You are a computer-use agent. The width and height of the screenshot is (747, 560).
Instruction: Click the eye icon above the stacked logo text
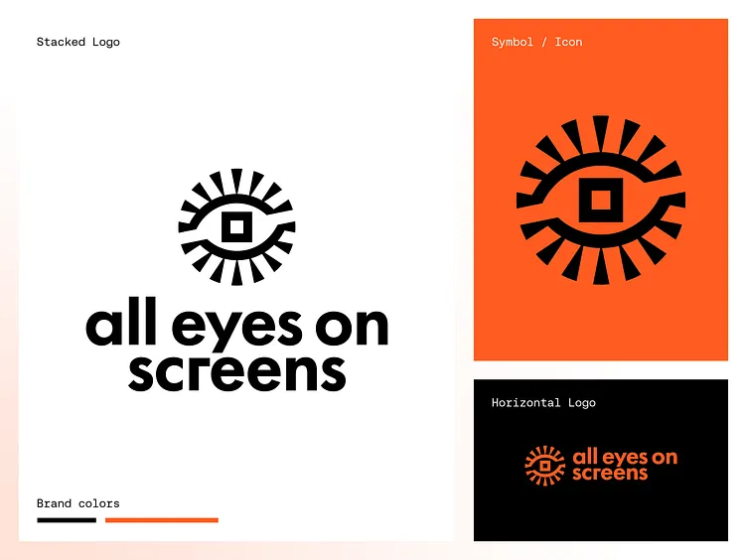coord(236,227)
